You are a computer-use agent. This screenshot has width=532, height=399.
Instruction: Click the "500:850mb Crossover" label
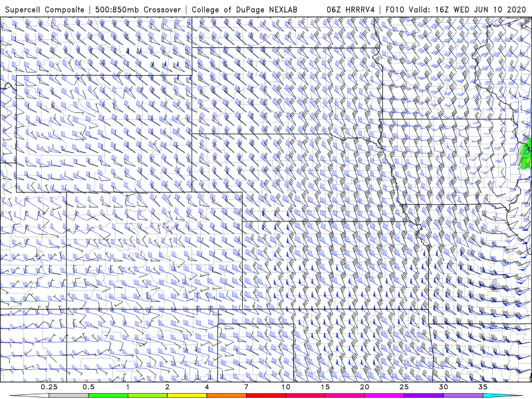(x=138, y=9)
